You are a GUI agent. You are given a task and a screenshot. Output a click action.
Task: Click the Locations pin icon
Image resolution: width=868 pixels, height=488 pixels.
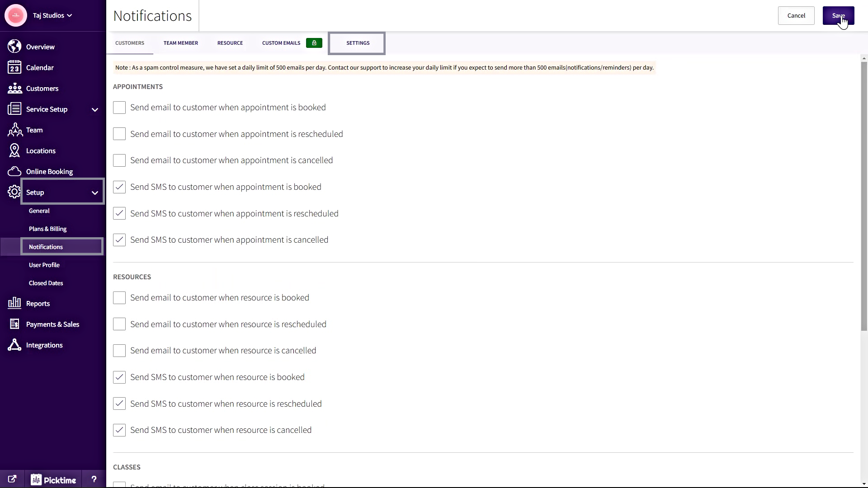14,150
